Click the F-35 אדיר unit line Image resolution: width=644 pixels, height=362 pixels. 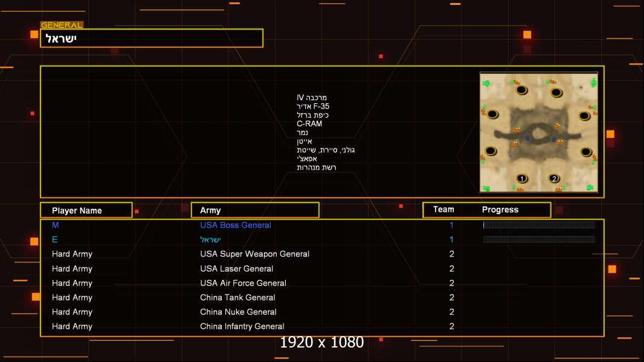pyautogui.click(x=313, y=106)
